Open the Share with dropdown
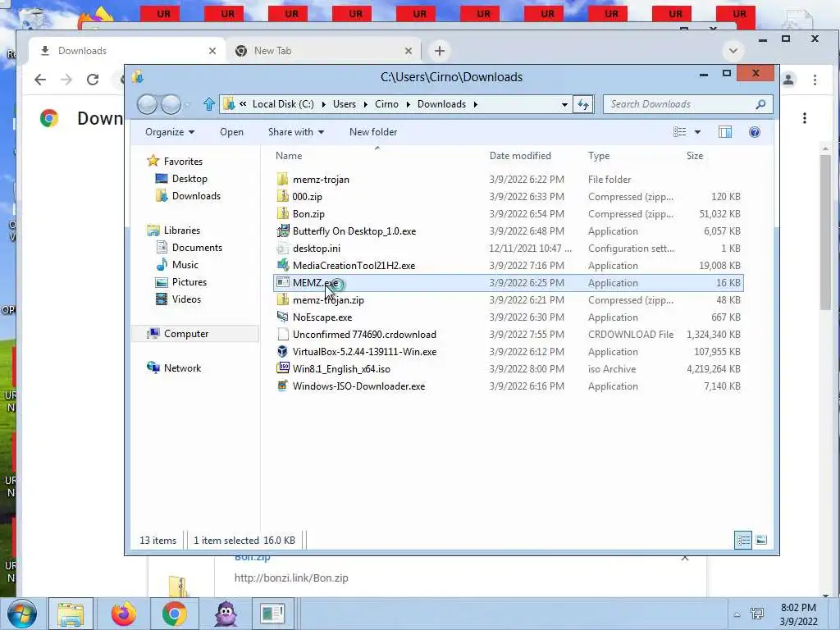 click(295, 132)
